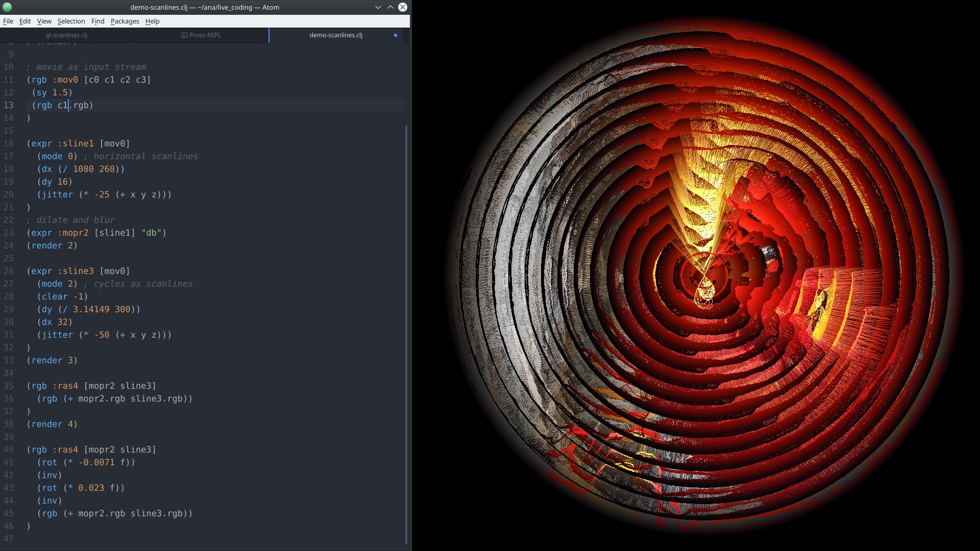Screen dimensions: 980x551
Task: Click the terminal icon on Proto-REPL tab
Action: [x=184, y=35]
